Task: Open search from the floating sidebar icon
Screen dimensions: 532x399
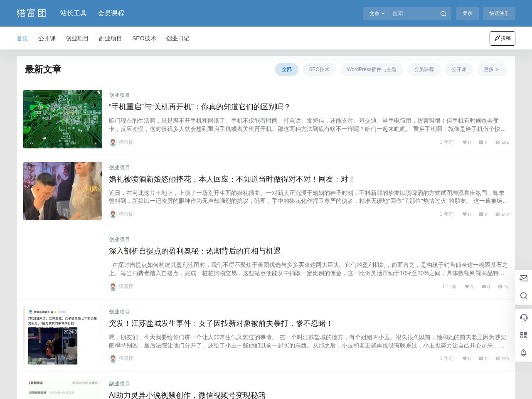Action: (524, 296)
